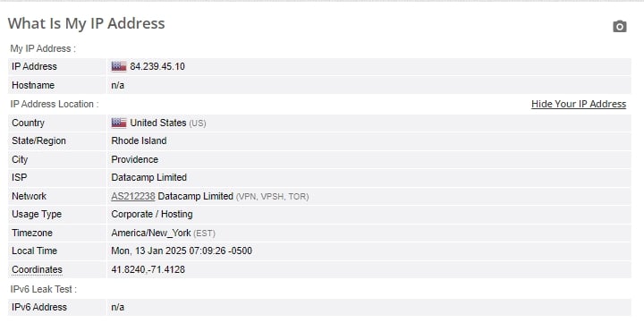Click the (VPN, VPSH, TOR) network tag
This screenshot has height=323, width=644.
[x=272, y=197]
